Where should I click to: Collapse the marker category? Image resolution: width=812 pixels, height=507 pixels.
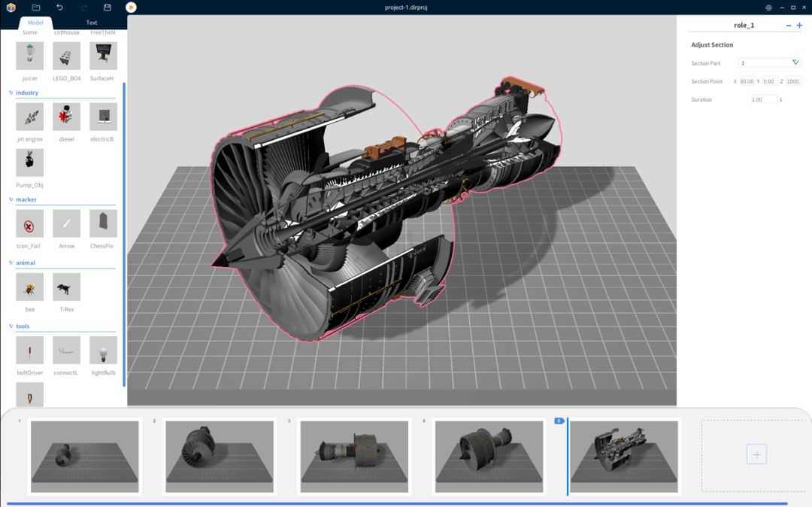[x=11, y=199]
